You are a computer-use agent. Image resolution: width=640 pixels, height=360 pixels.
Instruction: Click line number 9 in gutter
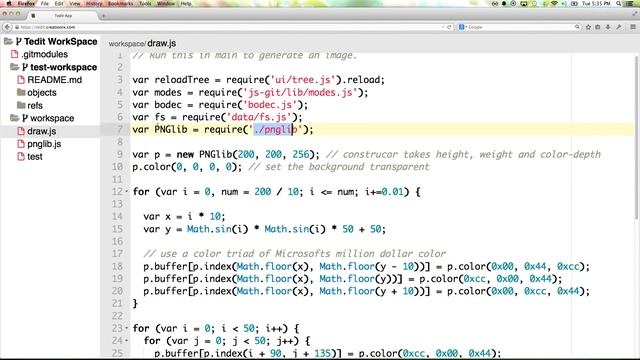120,154
